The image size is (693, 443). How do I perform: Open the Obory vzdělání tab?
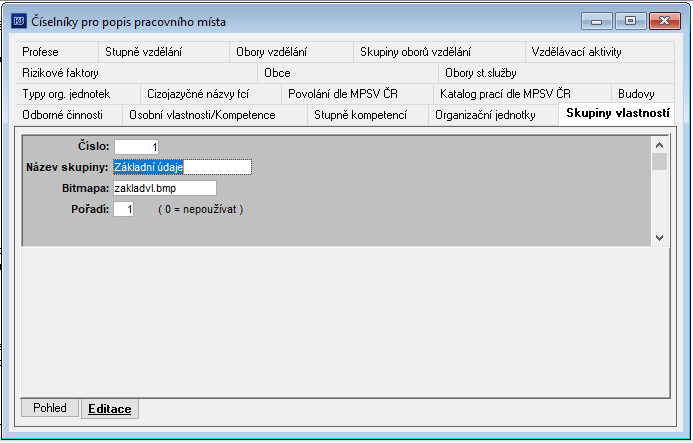point(291,52)
